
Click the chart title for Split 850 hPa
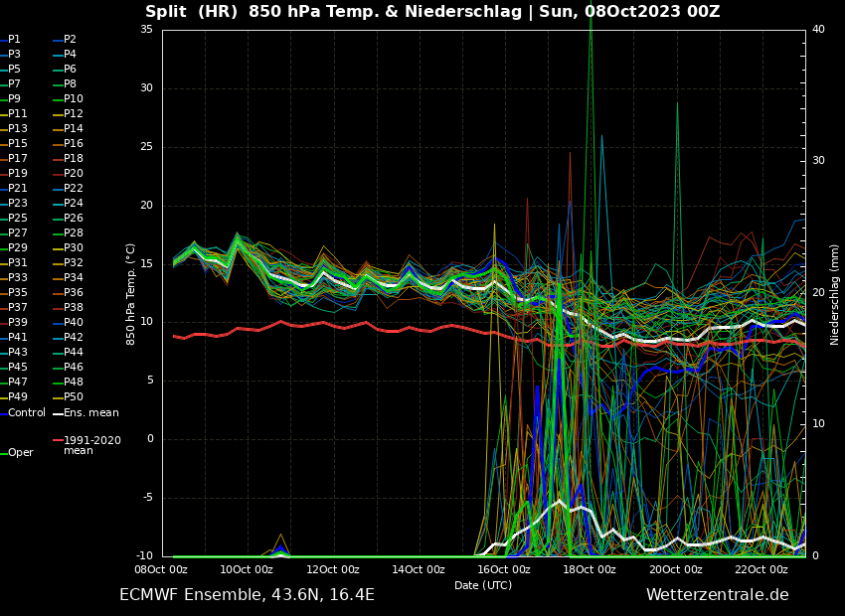point(432,12)
